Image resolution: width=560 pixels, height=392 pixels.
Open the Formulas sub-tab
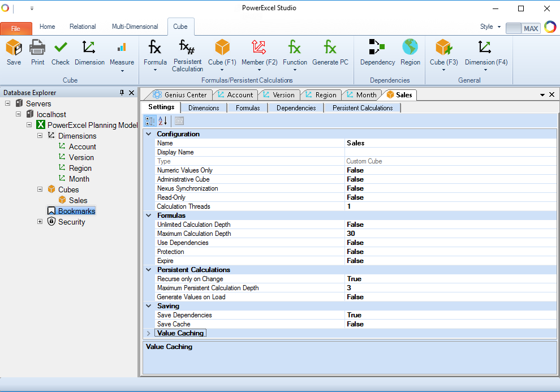(248, 108)
